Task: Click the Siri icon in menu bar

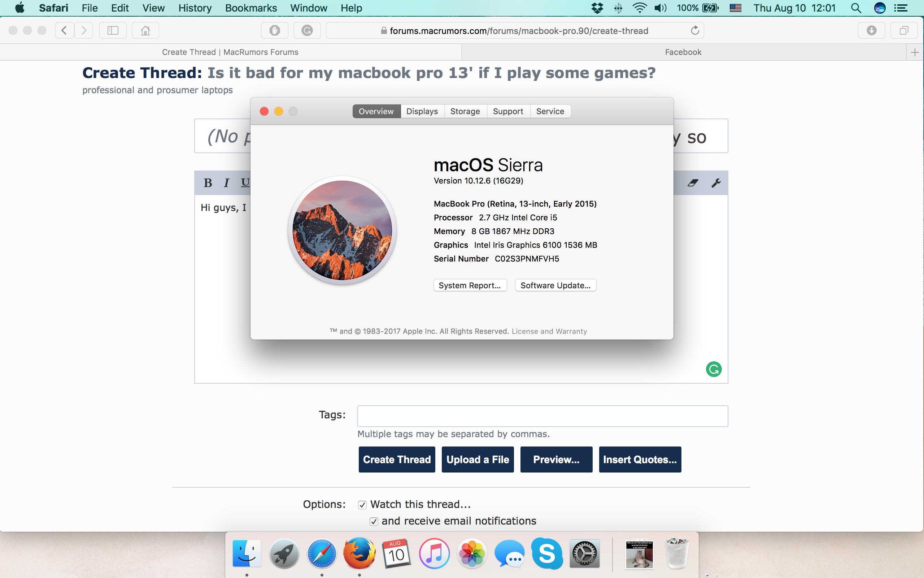Action: pos(880,8)
